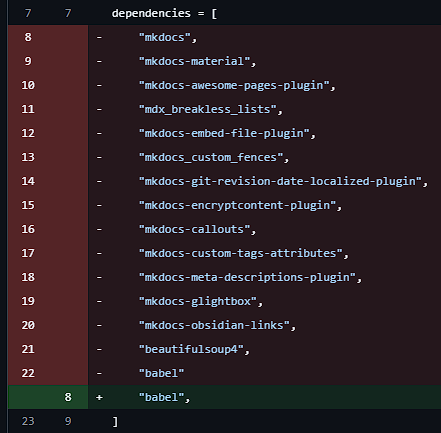The height and width of the screenshot is (433, 441).
Task: Click new line number 8 on added row
Action: pyautogui.click(x=68, y=397)
